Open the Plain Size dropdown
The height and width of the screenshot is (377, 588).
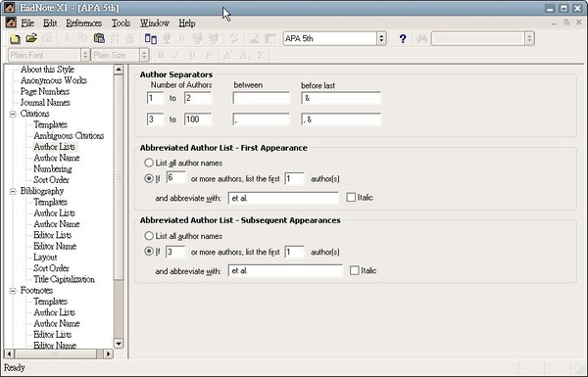click(x=144, y=55)
